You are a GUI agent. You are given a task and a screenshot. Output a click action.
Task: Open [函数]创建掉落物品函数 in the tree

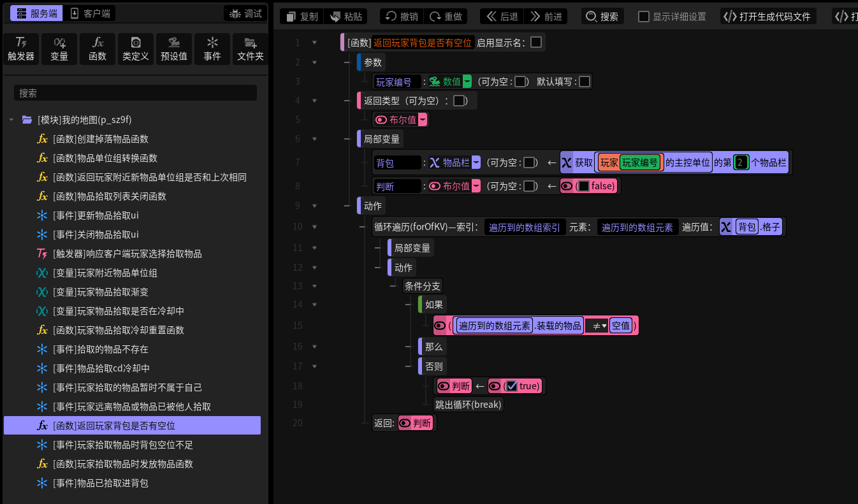[101, 139]
